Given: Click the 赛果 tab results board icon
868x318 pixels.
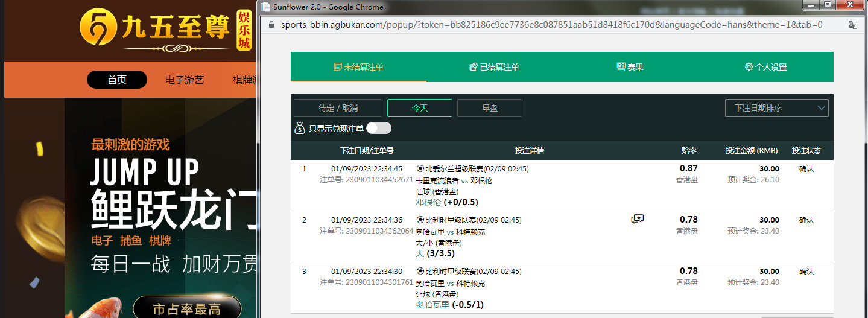Looking at the screenshot, I should (x=621, y=66).
